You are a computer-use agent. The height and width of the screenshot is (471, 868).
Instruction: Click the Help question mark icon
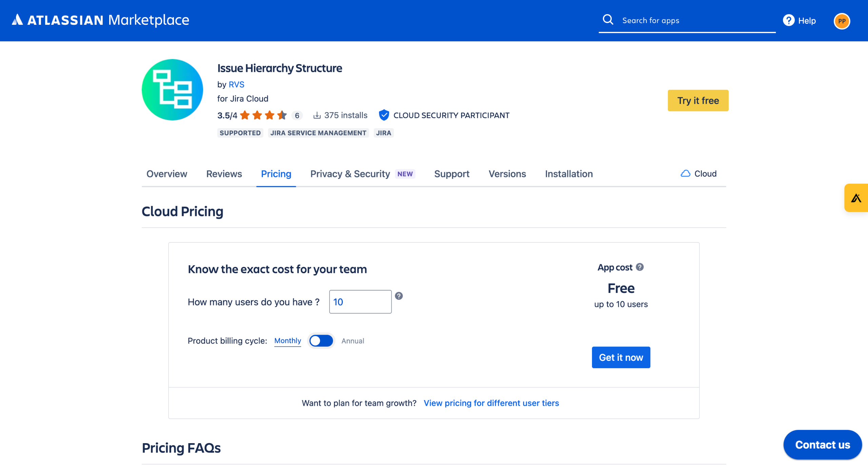[788, 20]
